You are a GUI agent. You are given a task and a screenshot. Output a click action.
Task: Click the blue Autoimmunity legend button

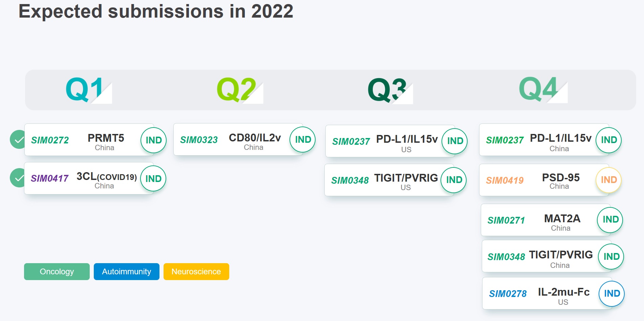pos(127,272)
